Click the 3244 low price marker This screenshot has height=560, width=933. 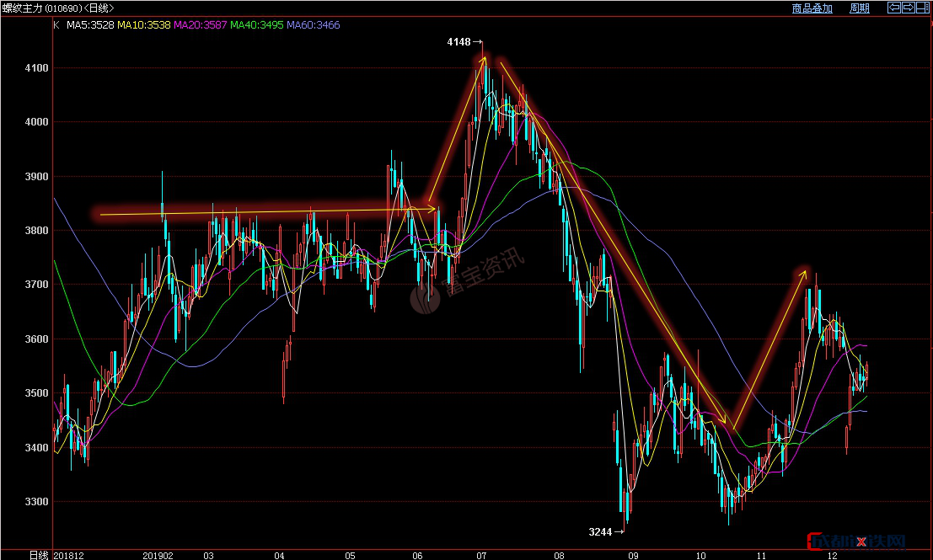(x=600, y=531)
